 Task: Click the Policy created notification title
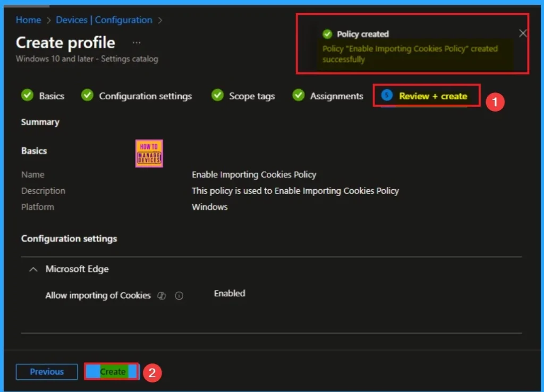pos(363,34)
